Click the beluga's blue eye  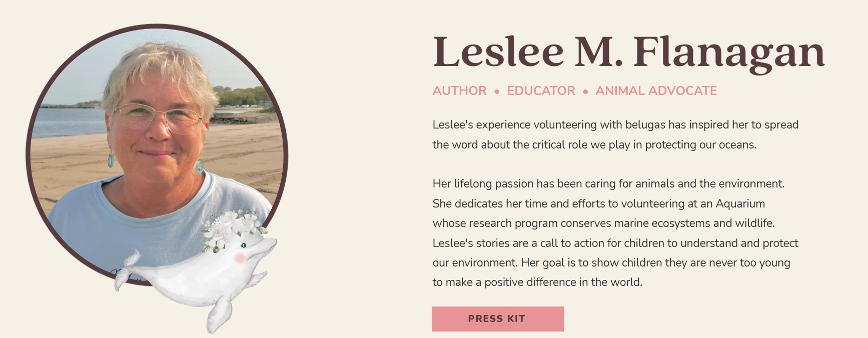tap(244, 245)
